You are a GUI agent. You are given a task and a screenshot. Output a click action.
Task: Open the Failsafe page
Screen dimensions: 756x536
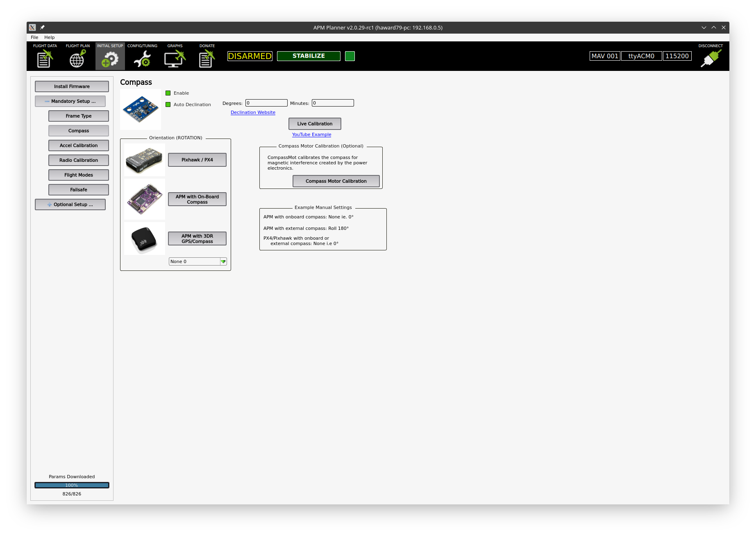point(79,190)
